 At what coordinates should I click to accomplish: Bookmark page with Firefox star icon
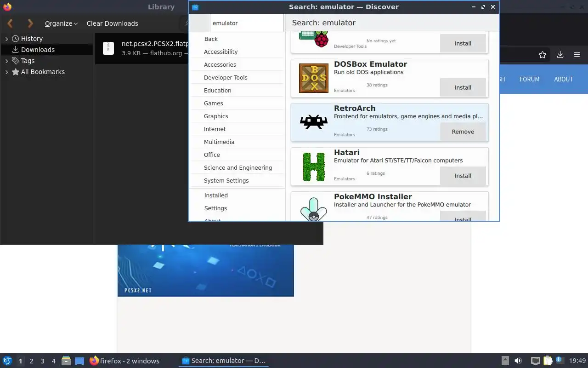[543, 55]
